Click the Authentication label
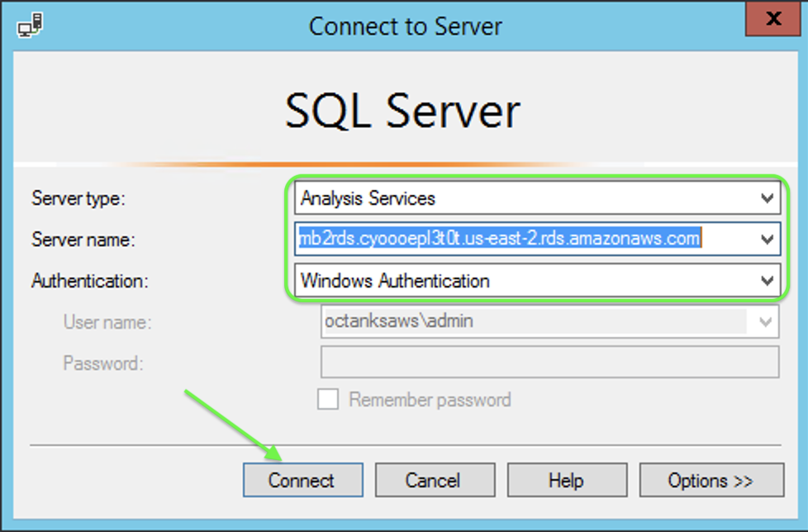Viewport: 808px width, 532px height. tap(90, 281)
